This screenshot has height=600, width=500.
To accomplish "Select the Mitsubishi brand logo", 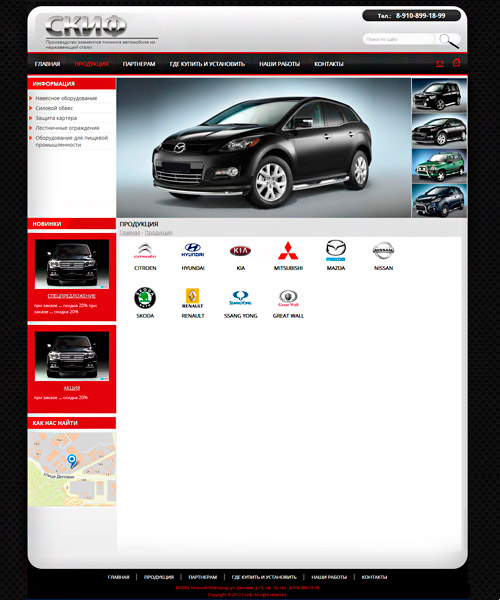I will click(288, 251).
